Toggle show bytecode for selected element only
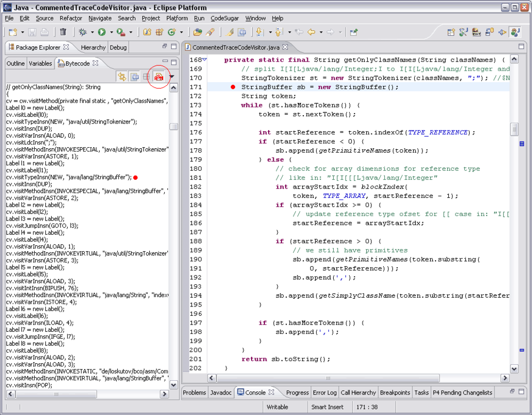The width and height of the screenshot is (532, 415). [135, 77]
